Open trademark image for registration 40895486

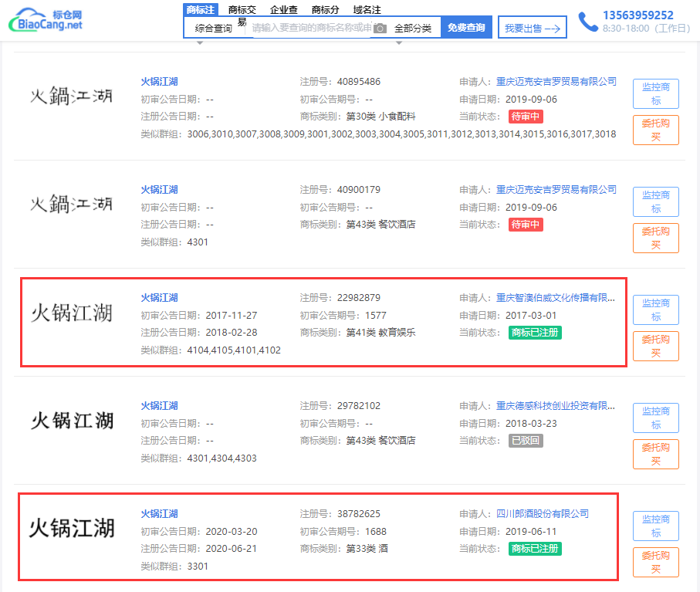tap(72, 96)
